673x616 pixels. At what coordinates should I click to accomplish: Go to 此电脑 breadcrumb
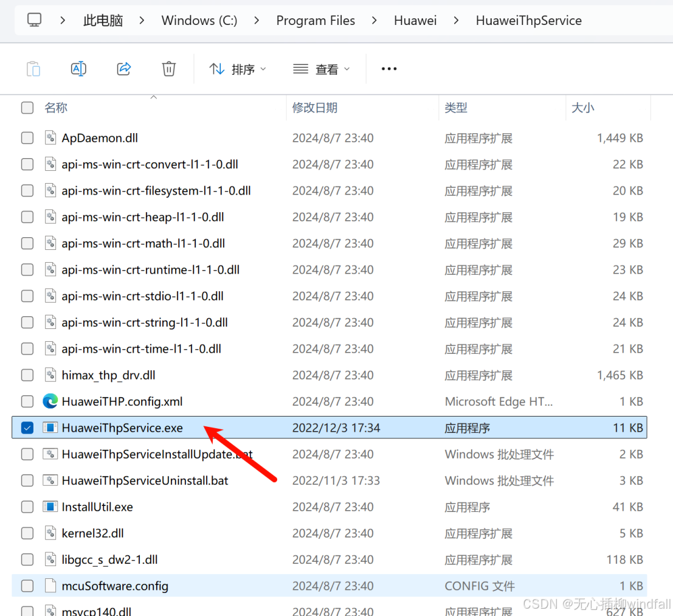point(103,20)
